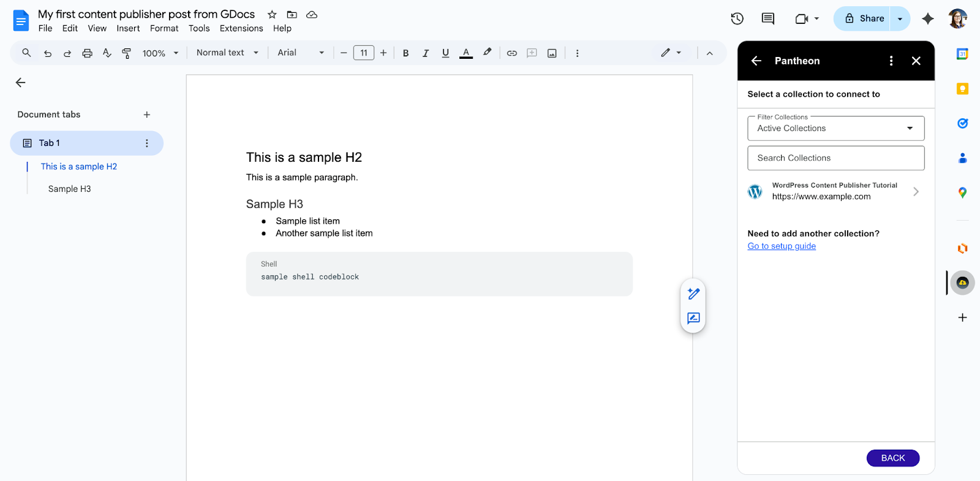Open Pantheon panel three-dot menu
Image resolution: width=980 pixels, height=481 pixels.
pos(891,61)
